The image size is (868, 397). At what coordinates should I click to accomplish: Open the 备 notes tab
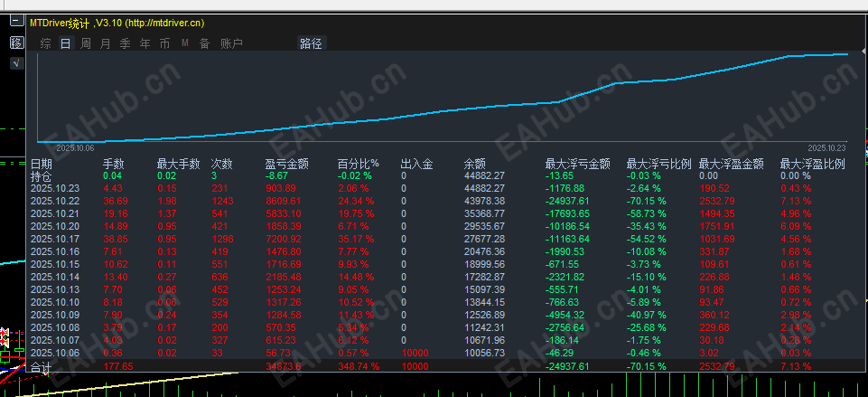(x=205, y=43)
